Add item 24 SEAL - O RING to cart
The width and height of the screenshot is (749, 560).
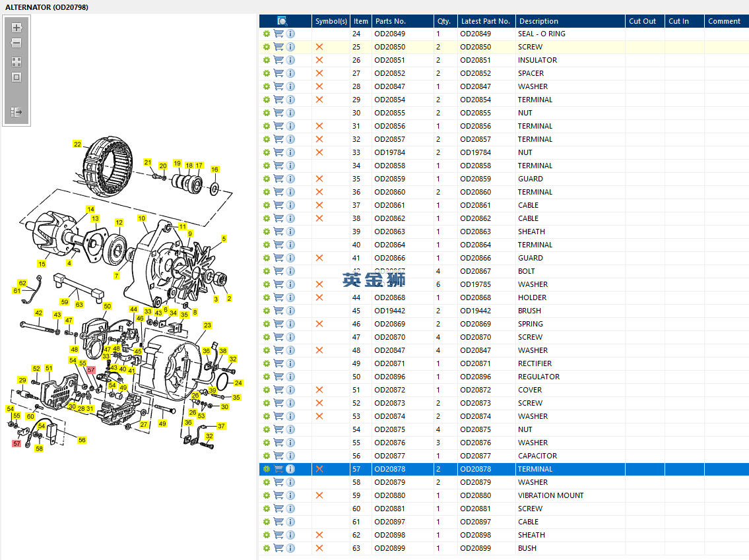(278, 34)
